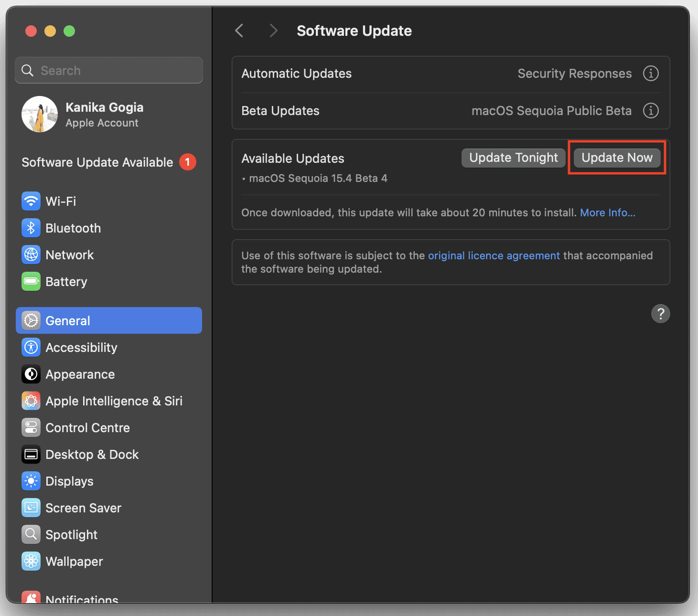Open Apple Intelligence & Siri icon

click(31, 401)
